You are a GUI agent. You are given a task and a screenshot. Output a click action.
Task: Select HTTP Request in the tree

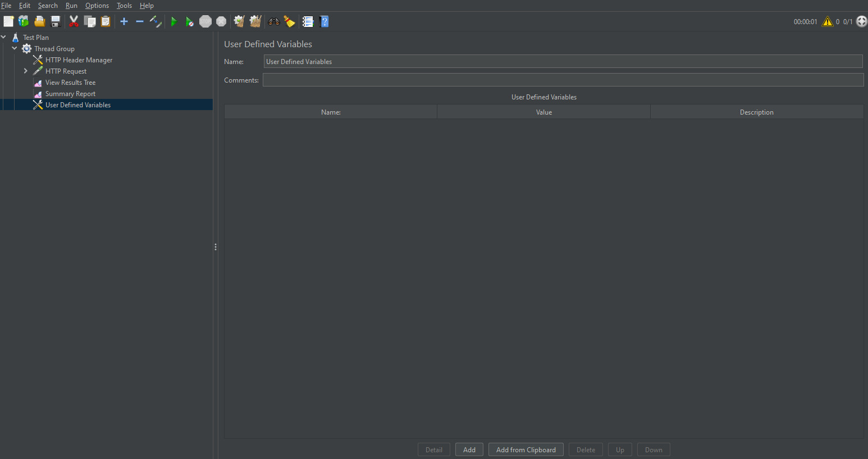pyautogui.click(x=66, y=71)
